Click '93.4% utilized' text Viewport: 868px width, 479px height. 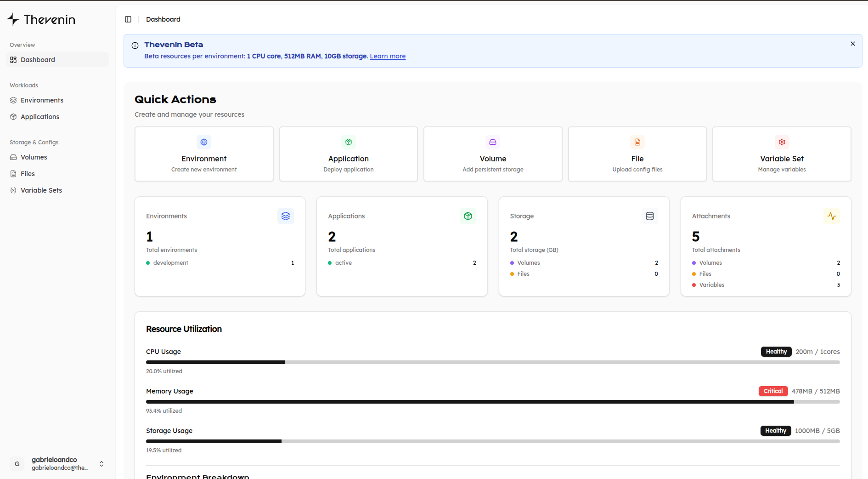[x=164, y=411]
